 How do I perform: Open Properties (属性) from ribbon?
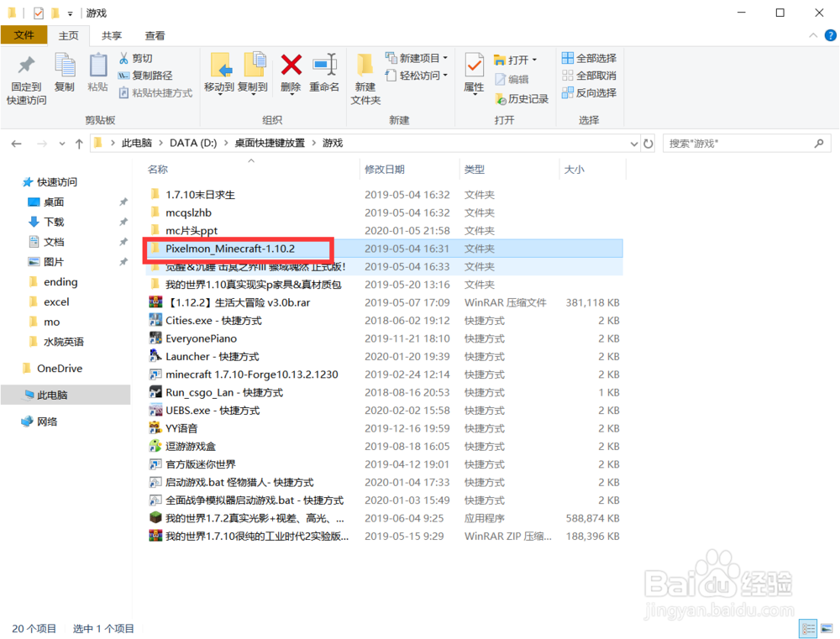click(x=474, y=74)
